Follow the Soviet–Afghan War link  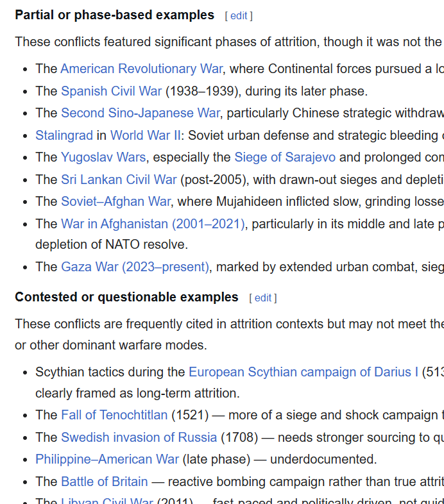(x=116, y=201)
